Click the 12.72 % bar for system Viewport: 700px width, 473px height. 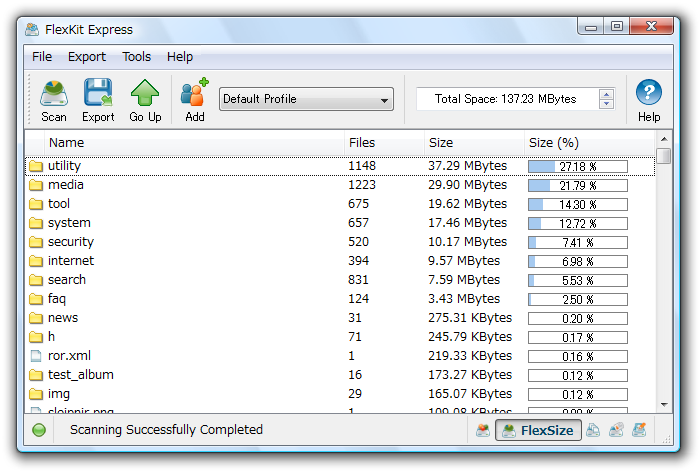[x=578, y=224]
